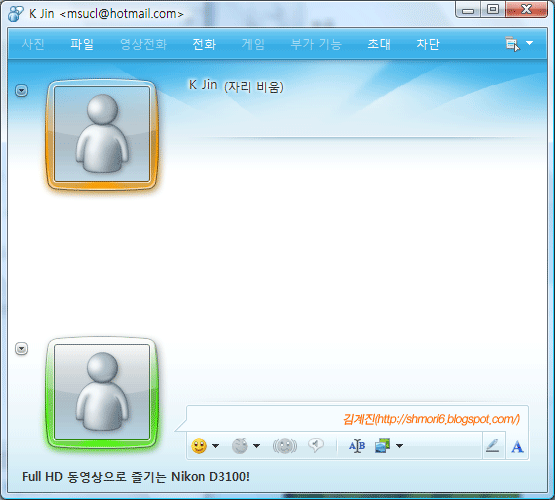
Task: Open the Nikon D3100 ad link
Action: [136, 477]
